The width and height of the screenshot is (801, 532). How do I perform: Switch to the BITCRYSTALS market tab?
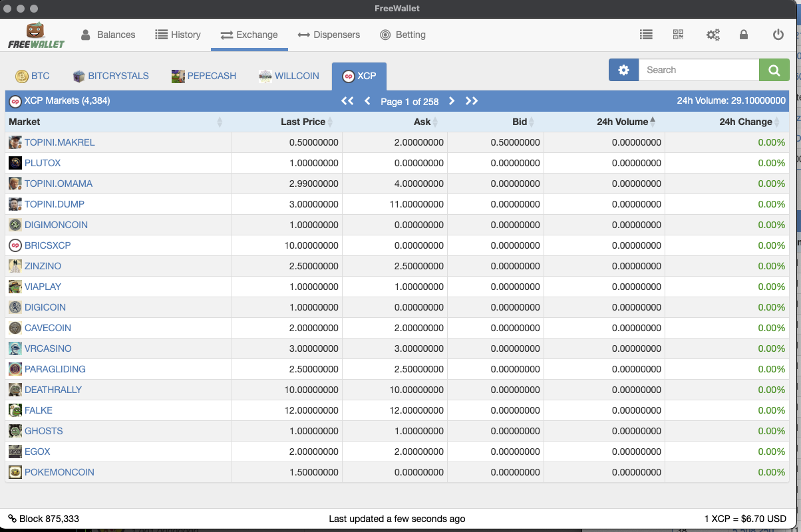tap(110, 76)
